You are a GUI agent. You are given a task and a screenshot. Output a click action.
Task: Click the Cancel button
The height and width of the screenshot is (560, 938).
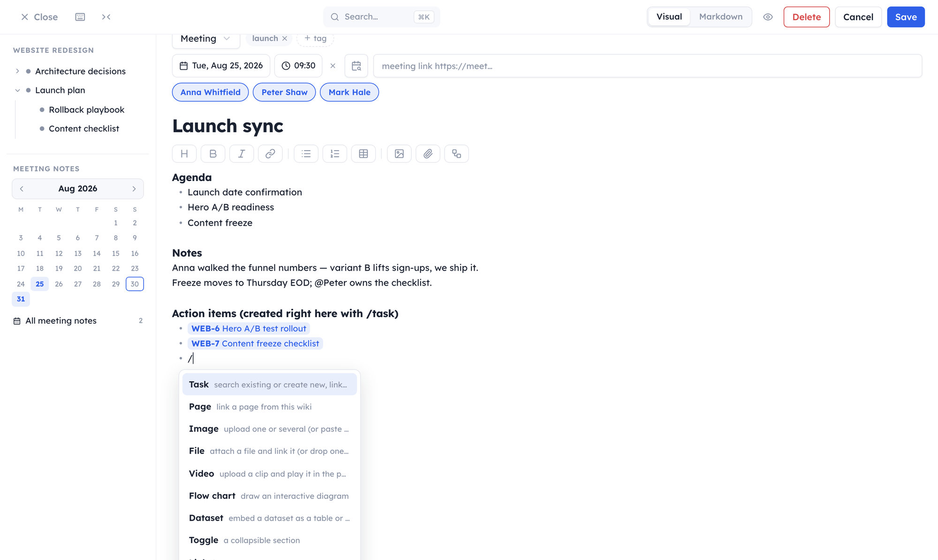point(858,17)
